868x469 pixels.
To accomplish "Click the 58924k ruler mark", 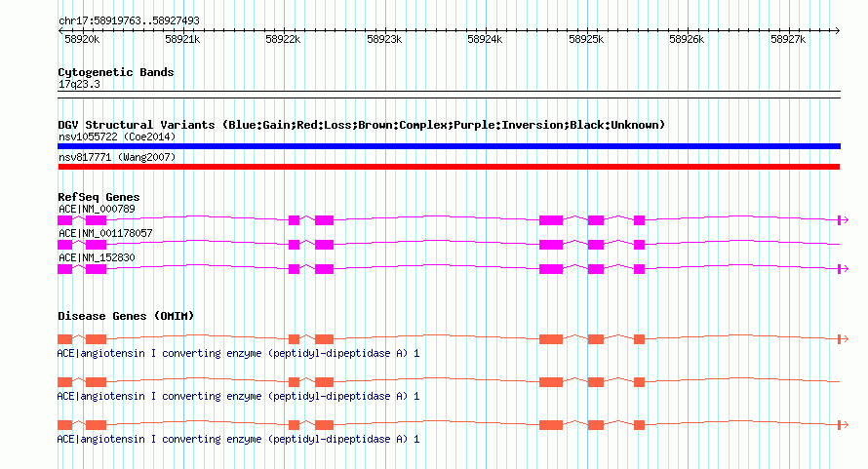I will (x=485, y=39).
